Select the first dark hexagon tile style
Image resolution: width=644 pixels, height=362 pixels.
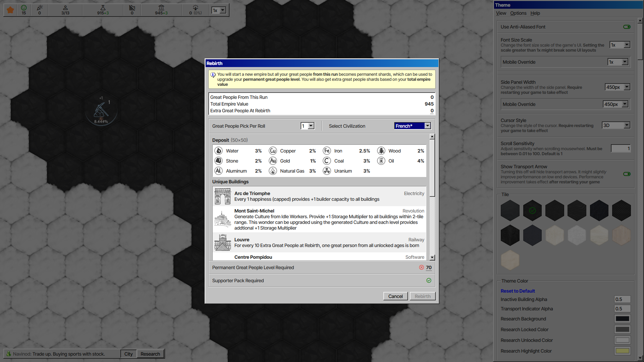510,210
